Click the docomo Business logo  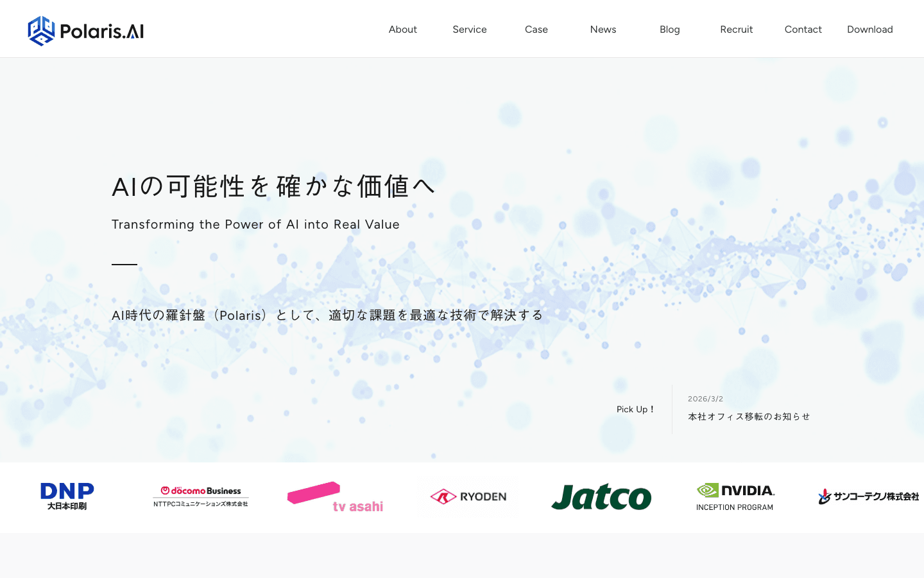coord(201,496)
